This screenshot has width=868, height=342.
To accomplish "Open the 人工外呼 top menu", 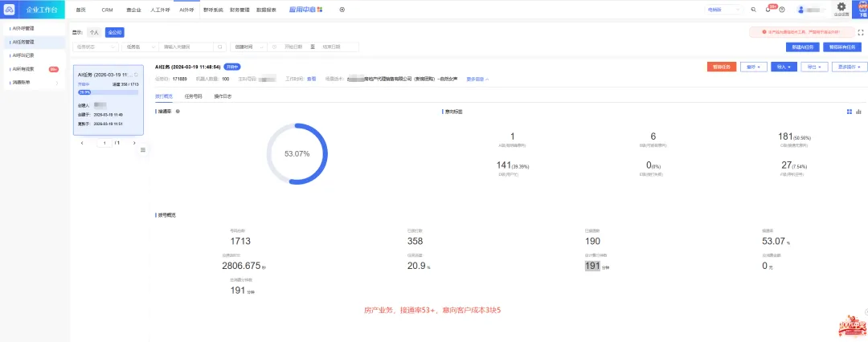I will click(x=159, y=10).
